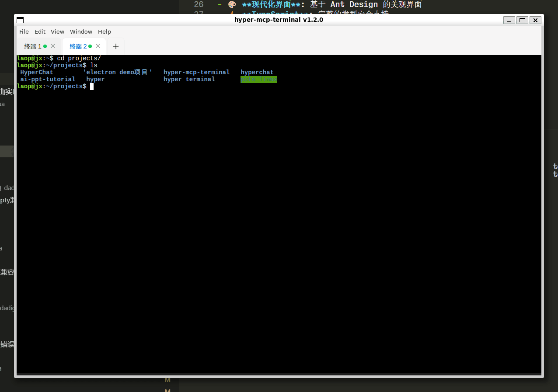Open the File menu

point(24,31)
